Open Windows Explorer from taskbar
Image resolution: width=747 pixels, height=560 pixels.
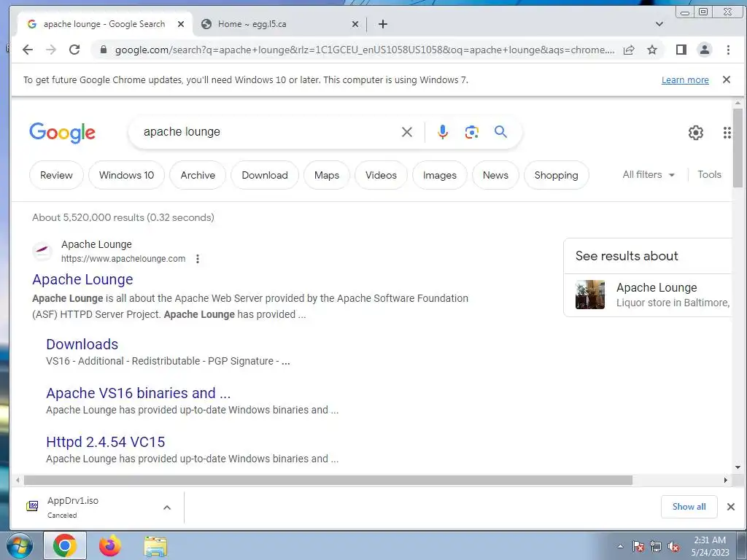pos(155,546)
